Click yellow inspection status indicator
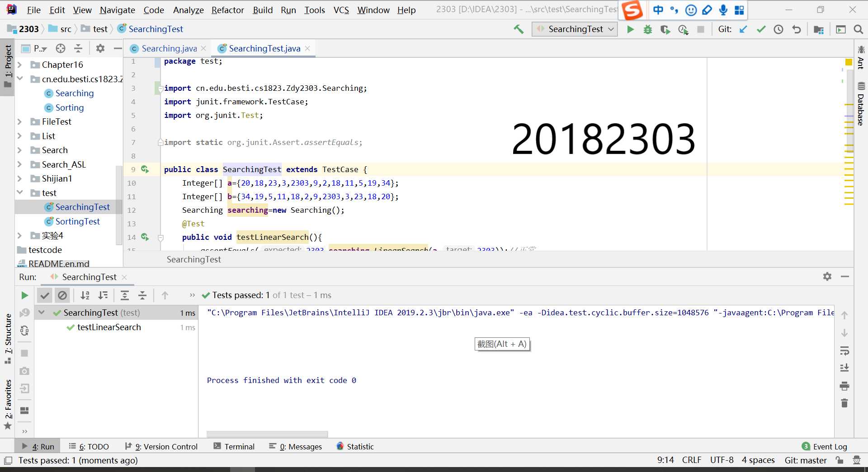 (849, 62)
